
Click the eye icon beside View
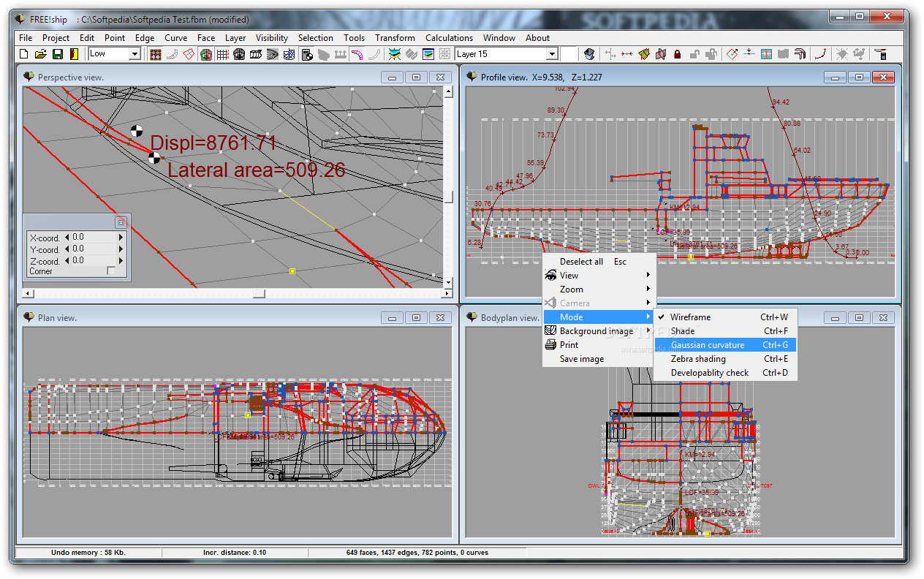point(551,276)
